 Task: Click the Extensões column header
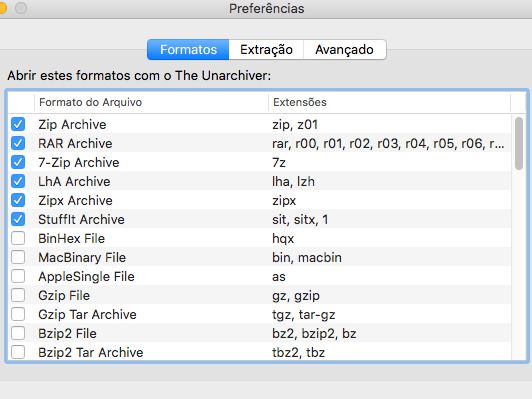tap(390, 102)
